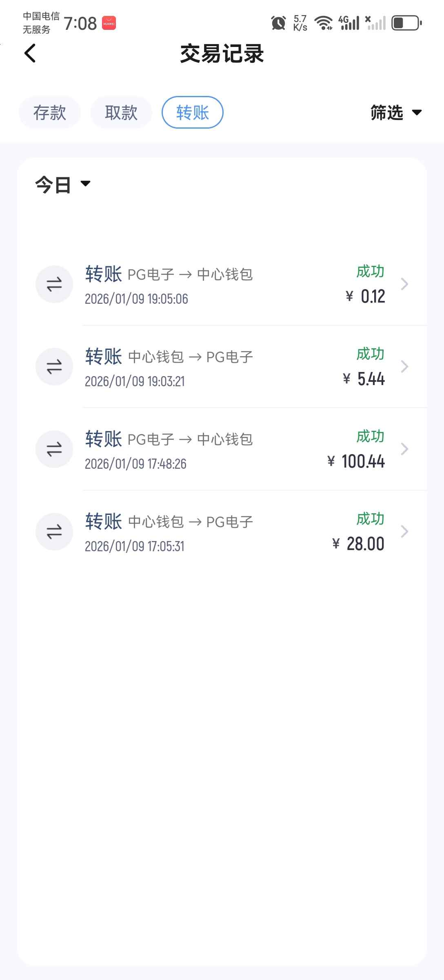
Task: Tap the Wi-Fi status bar icon
Action: pos(324,23)
